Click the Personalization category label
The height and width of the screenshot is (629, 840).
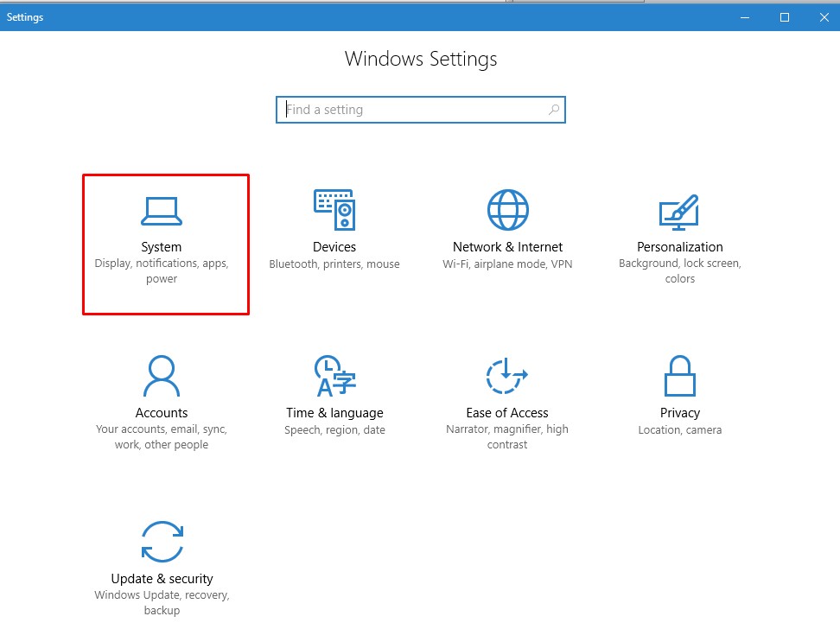pos(680,247)
